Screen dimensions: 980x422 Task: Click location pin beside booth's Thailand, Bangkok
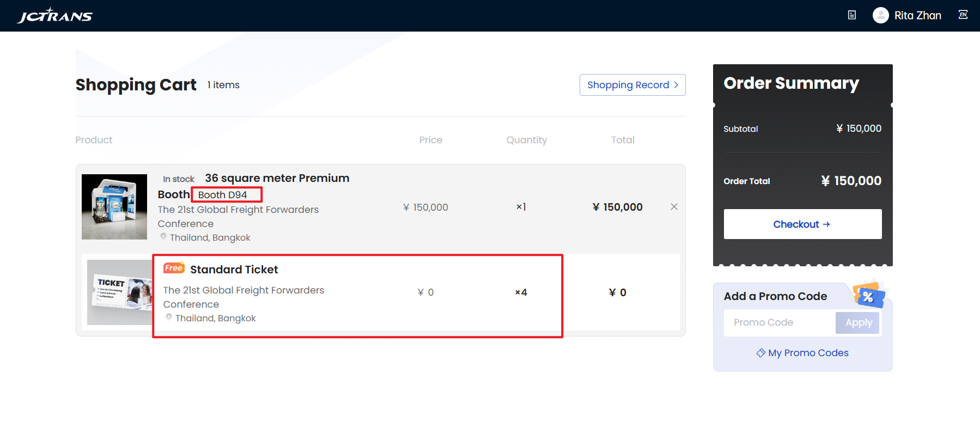[x=163, y=236]
